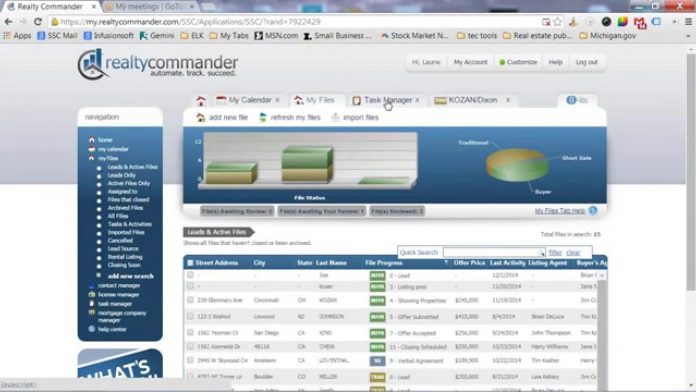Viewport: 696px width, 392px height.
Task: Click the refresh my files icon
Action: 263,117
